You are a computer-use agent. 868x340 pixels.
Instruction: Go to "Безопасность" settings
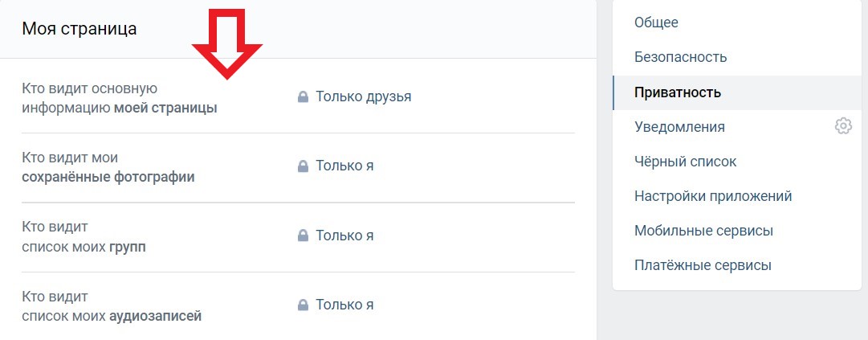[680, 57]
